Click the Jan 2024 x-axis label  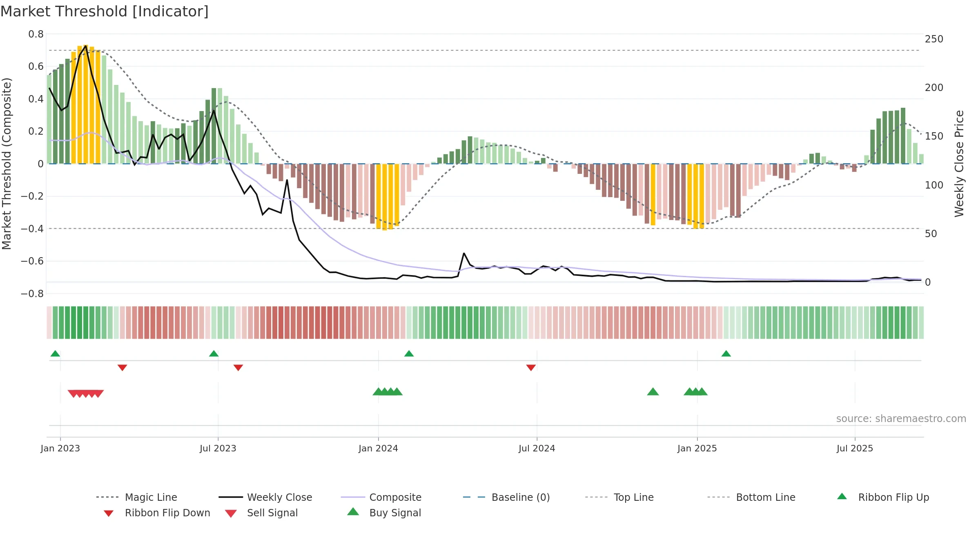pyautogui.click(x=378, y=448)
